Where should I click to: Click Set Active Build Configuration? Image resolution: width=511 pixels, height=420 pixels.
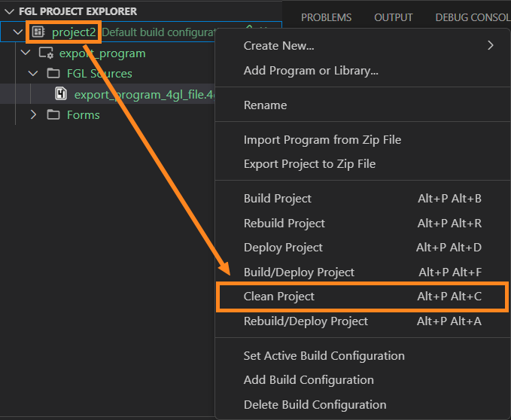pyautogui.click(x=324, y=356)
